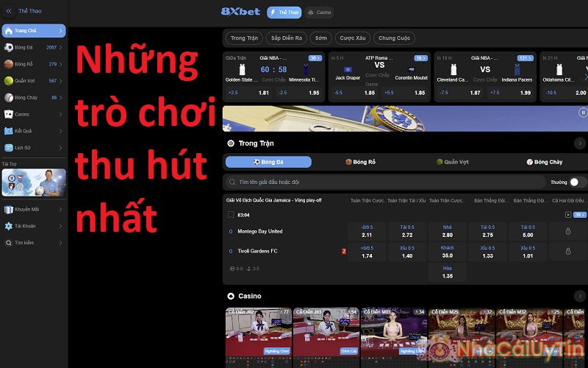
Task: Click the Quần Vợt tennis ball sidebar icon
Action: (9, 81)
